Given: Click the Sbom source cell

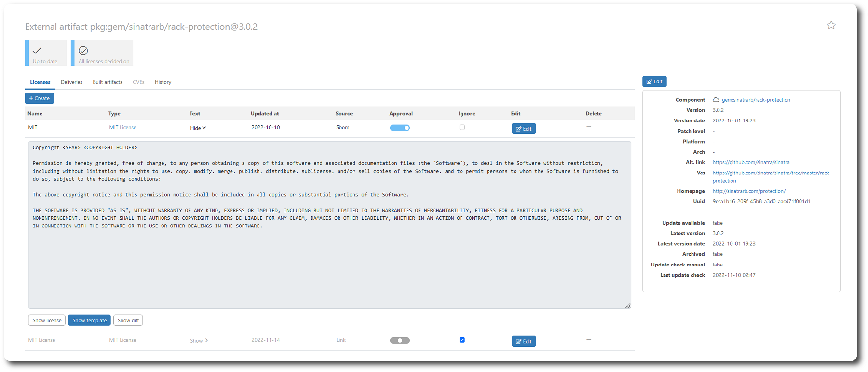Looking at the screenshot, I should (343, 127).
